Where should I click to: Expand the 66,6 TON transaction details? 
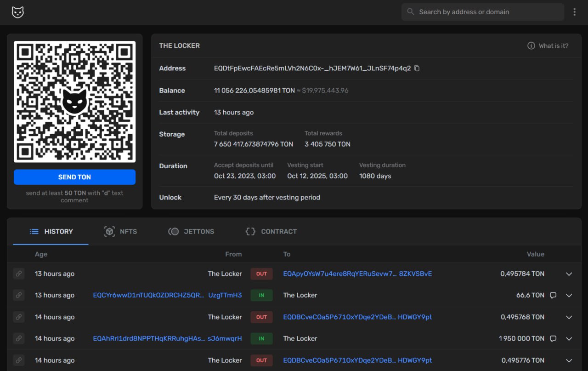569,295
